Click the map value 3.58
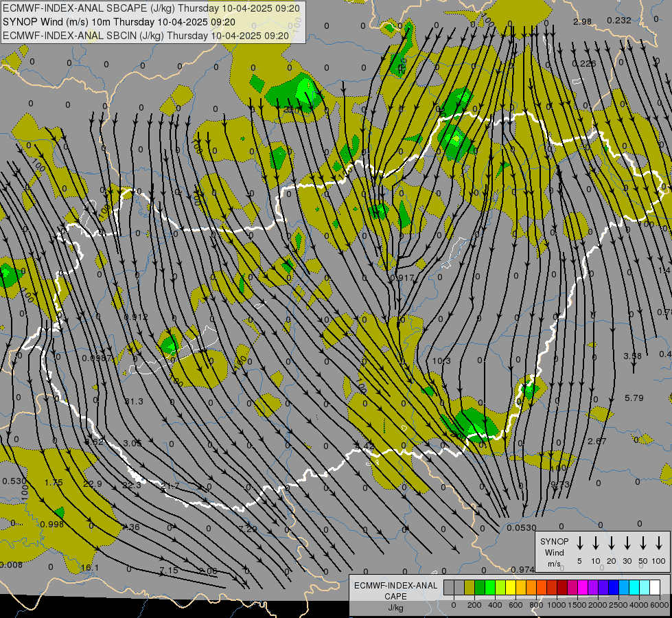Viewport: 672px width, 618px height. click(x=633, y=356)
